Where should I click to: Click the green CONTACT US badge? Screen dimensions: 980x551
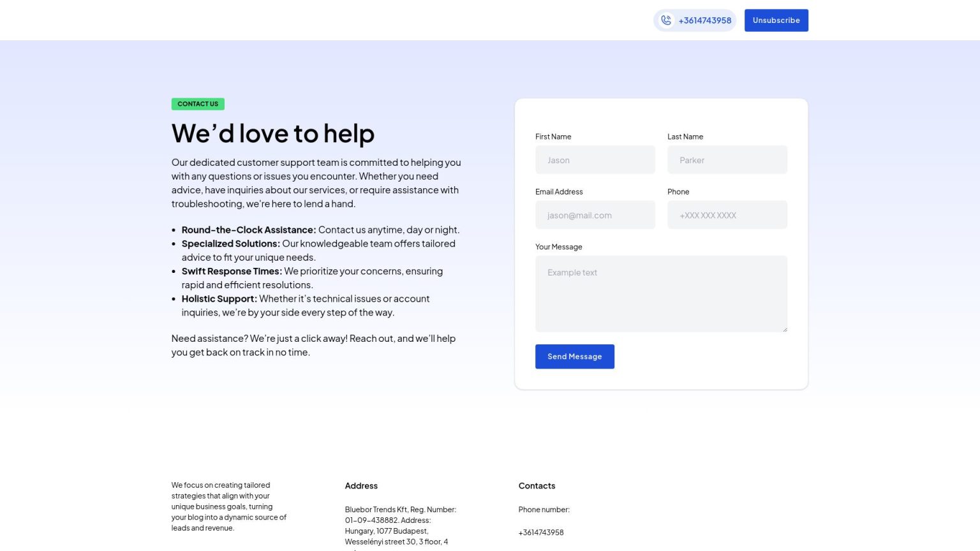[198, 104]
